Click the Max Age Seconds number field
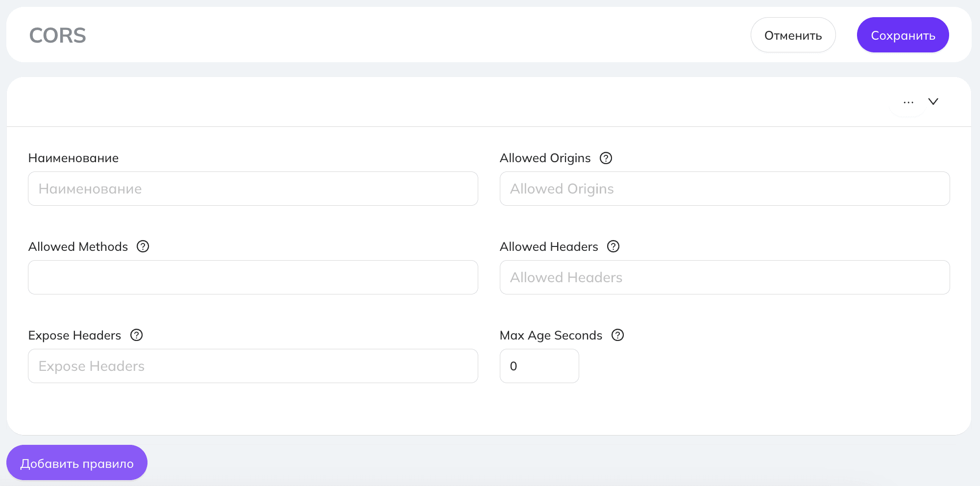 [539, 366]
